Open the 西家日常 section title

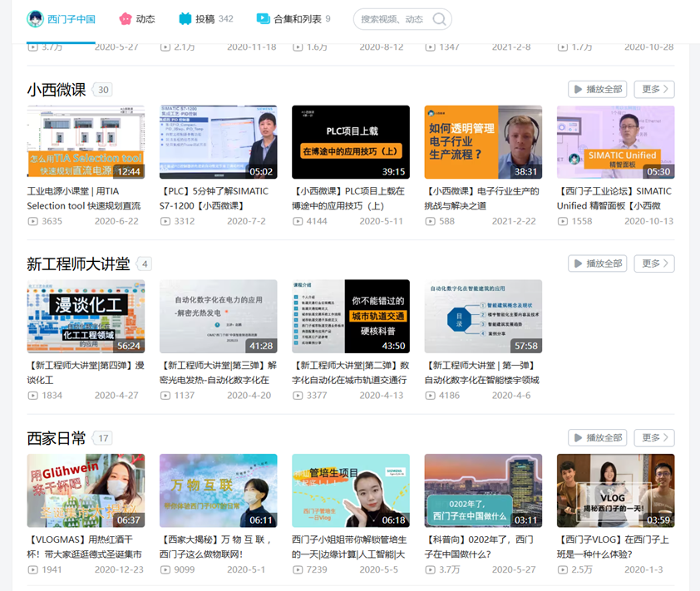[x=57, y=438]
